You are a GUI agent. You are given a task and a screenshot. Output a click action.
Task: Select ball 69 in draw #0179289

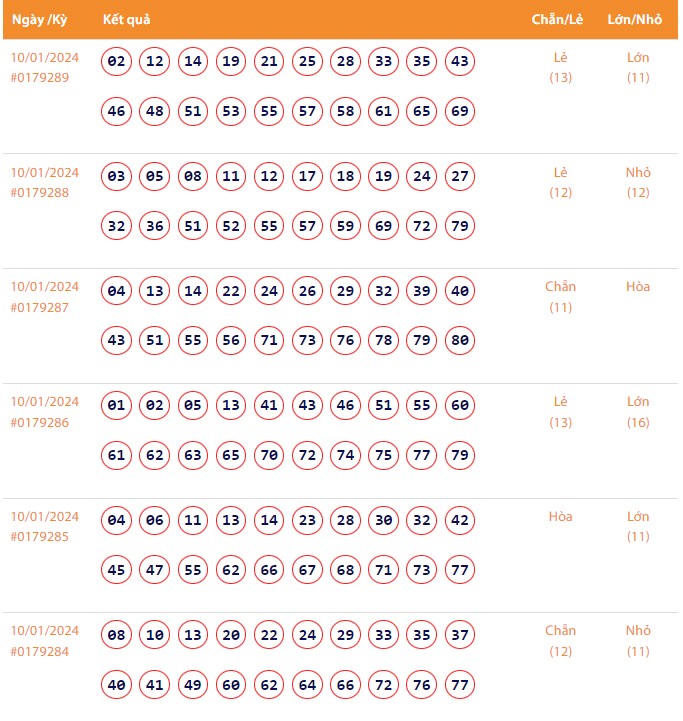(460, 112)
